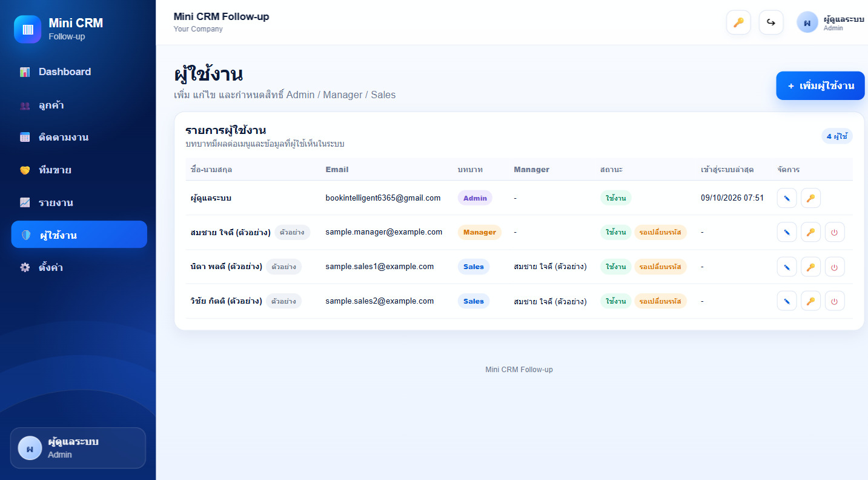Image resolution: width=868 pixels, height=480 pixels.
Task: Click the key icon in the top header
Action: pos(738,22)
